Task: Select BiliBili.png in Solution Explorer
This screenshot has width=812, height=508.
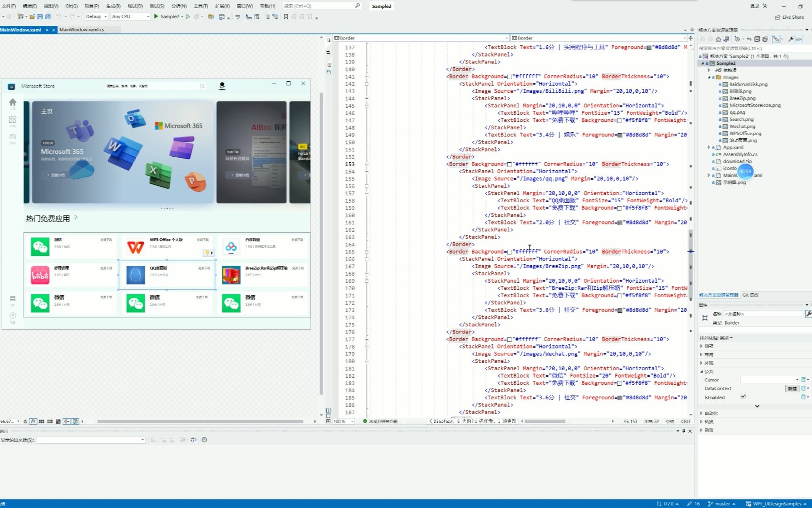Action: 740,91
